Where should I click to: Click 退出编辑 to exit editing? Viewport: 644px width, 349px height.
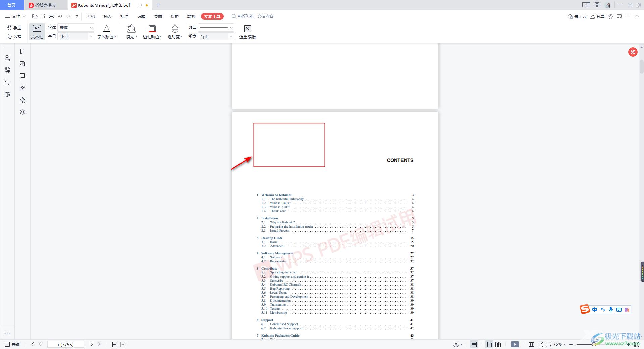click(x=248, y=32)
